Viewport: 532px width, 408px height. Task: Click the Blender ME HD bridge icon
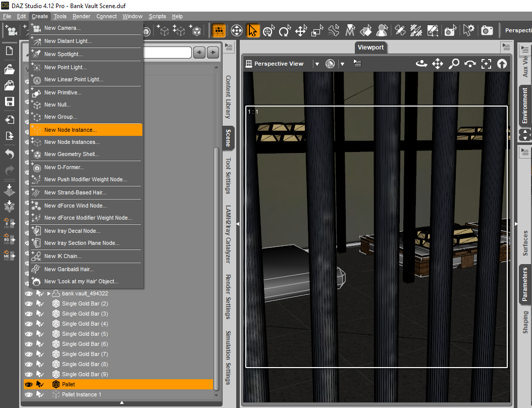9,256
